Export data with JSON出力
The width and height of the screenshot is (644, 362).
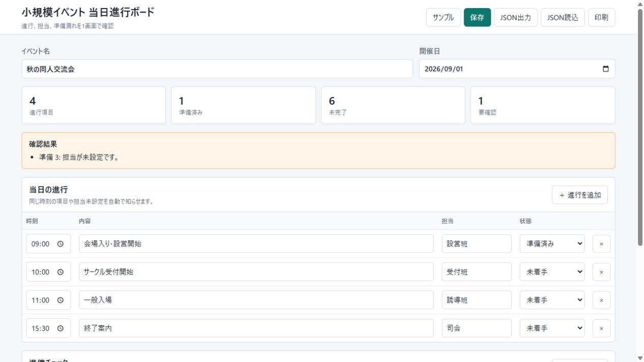(516, 17)
